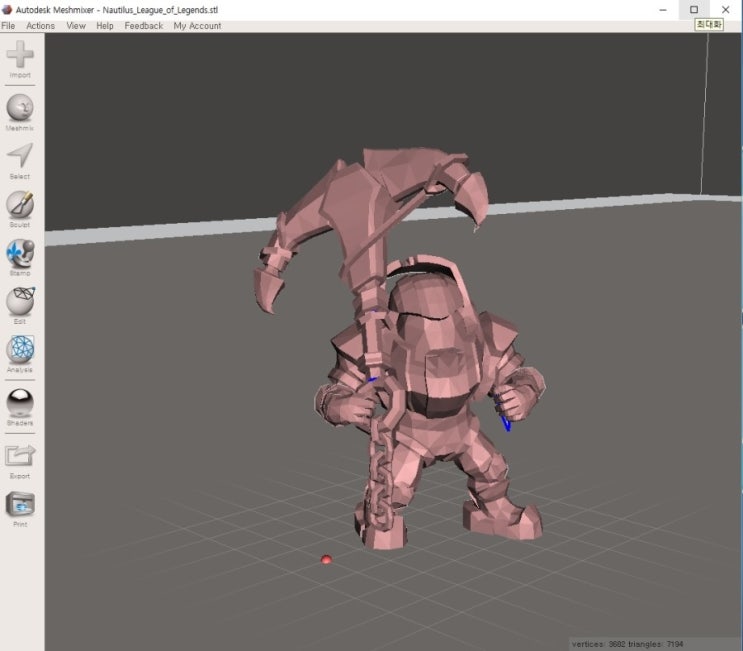This screenshot has height=651, width=743.
Task: Click the Meshmixer application icon in title bar
Action: click(x=7, y=9)
